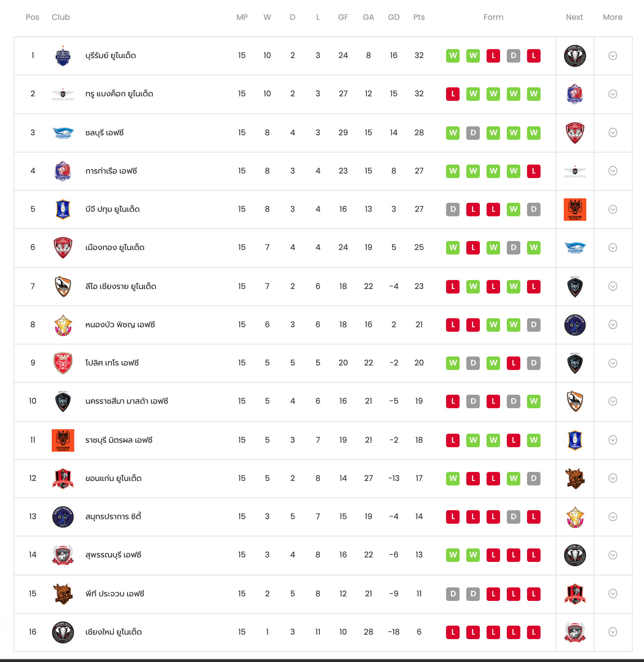
Task: Click the Samut Prakan City badge in row 13
Action: tap(63, 517)
